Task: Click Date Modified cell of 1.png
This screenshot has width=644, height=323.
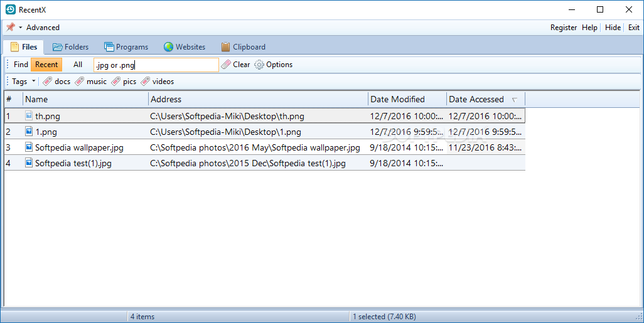Action: click(407, 132)
